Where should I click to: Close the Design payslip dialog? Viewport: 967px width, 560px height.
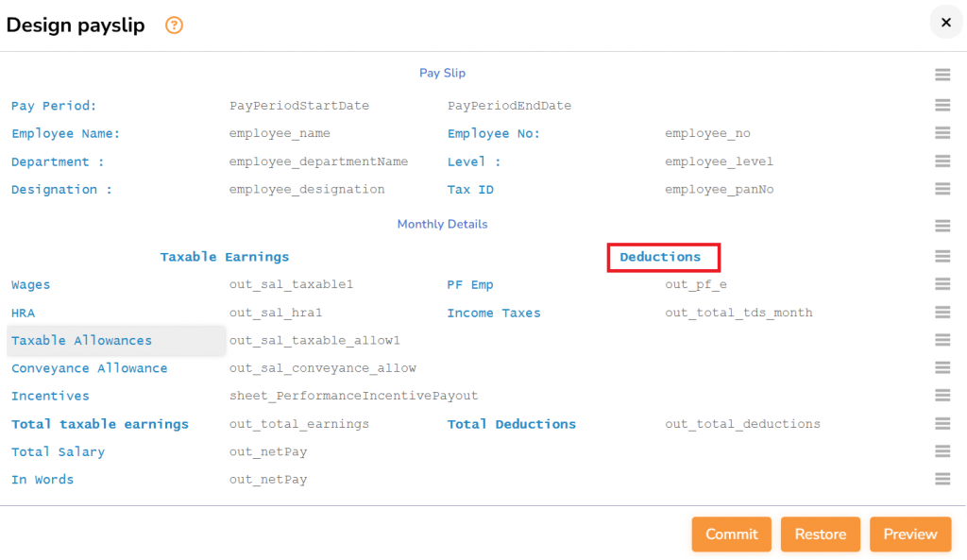(x=945, y=23)
